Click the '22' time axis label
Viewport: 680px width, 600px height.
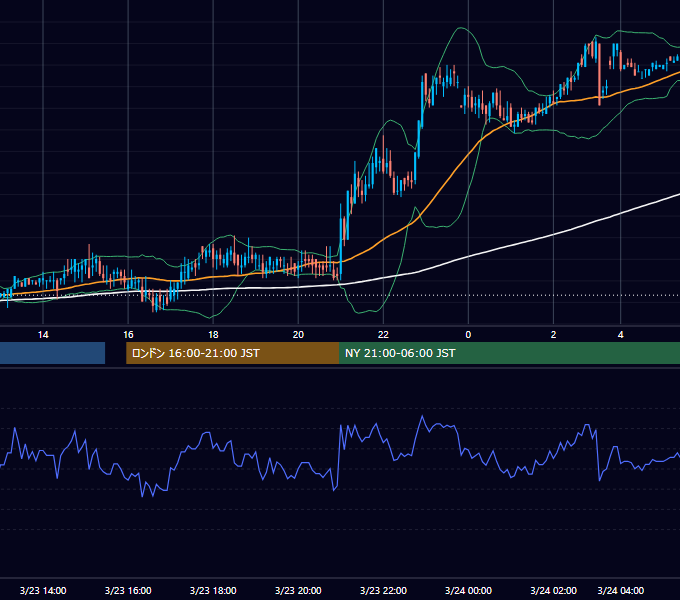tap(383, 335)
